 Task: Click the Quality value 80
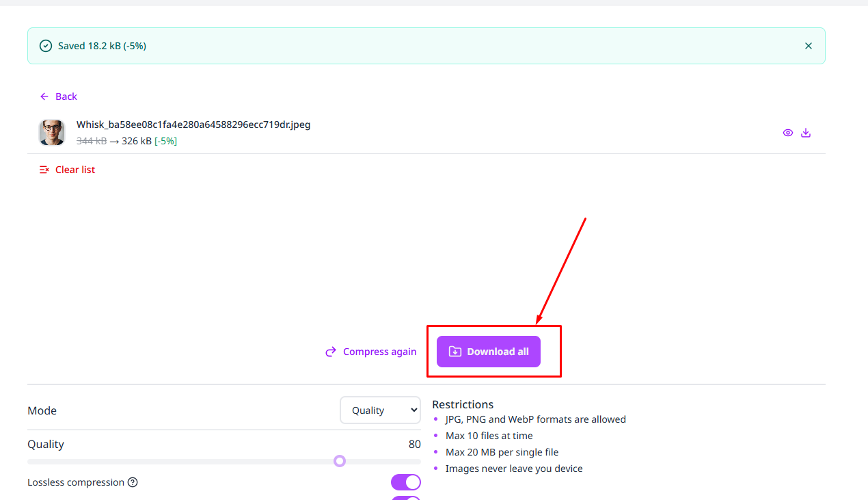tap(415, 445)
